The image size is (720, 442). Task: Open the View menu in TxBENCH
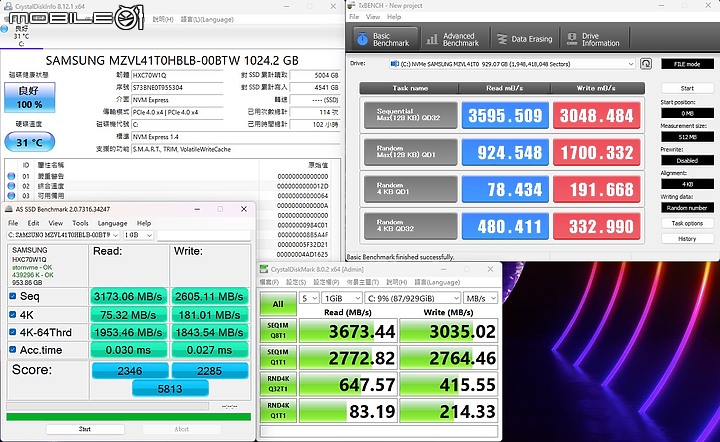point(373,17)
